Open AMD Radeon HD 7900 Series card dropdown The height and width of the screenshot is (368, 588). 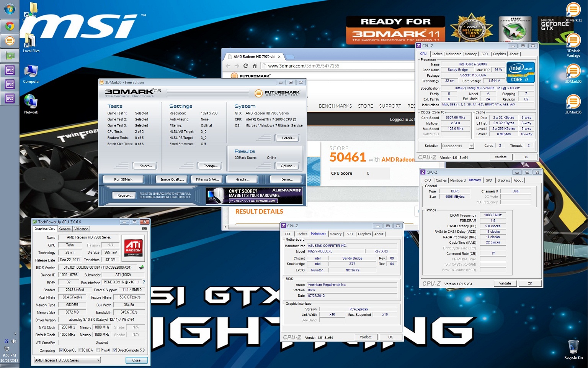pyautogui.click(x=67, y=360)
